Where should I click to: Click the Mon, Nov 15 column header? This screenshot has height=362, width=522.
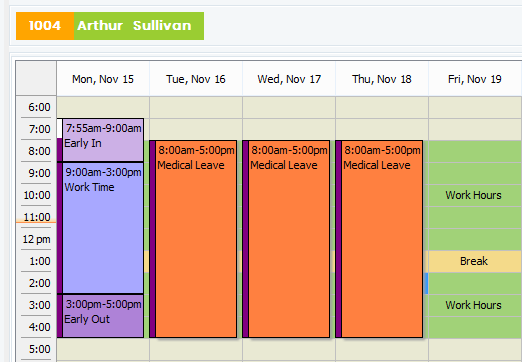tap(103, 79)
